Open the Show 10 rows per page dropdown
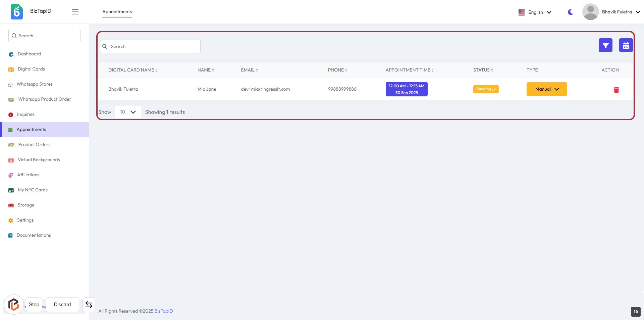Screen dimensions: 644x320 (x=128, y=112)
